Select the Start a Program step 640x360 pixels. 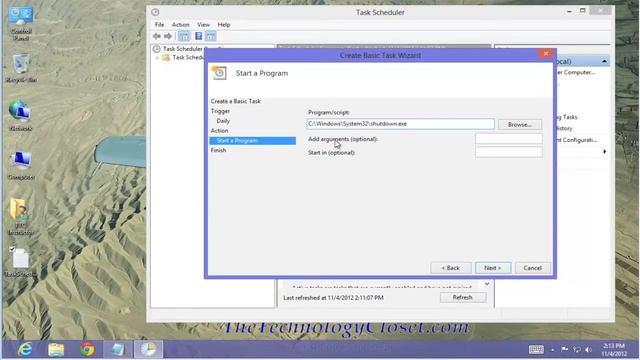click(253, 140)
